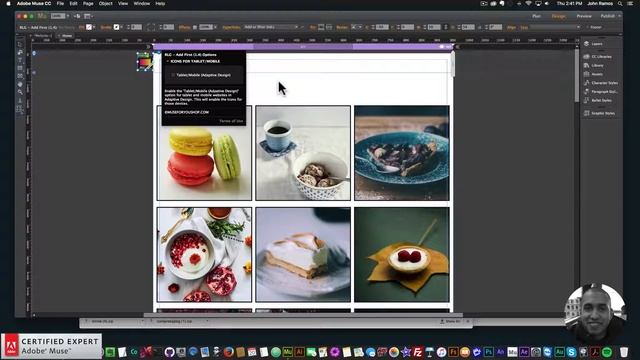Open the Fill color dropdown arrow
640x360 pixels.
click(x=94, y=27)
